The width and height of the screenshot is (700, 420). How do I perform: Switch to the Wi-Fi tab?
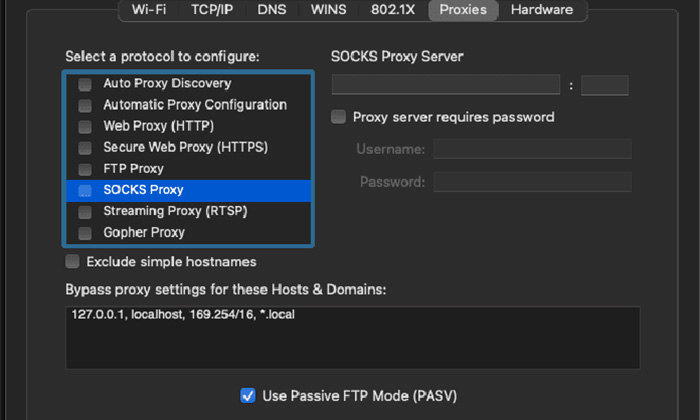click(x=150, y=10)
